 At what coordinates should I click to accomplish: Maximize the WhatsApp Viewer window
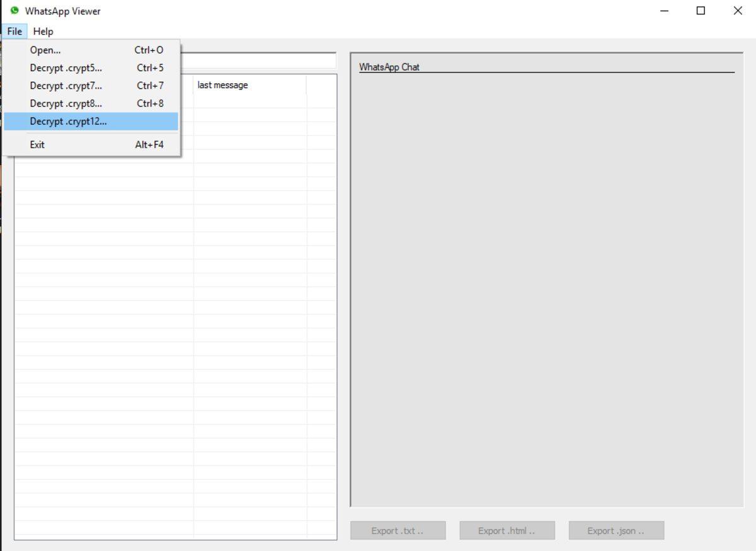[701, 11]
